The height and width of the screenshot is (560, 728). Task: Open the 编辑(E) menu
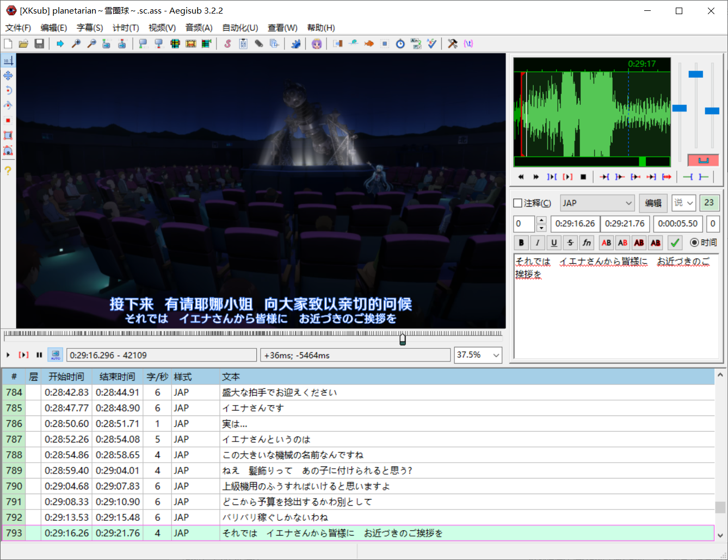[54, 28]
